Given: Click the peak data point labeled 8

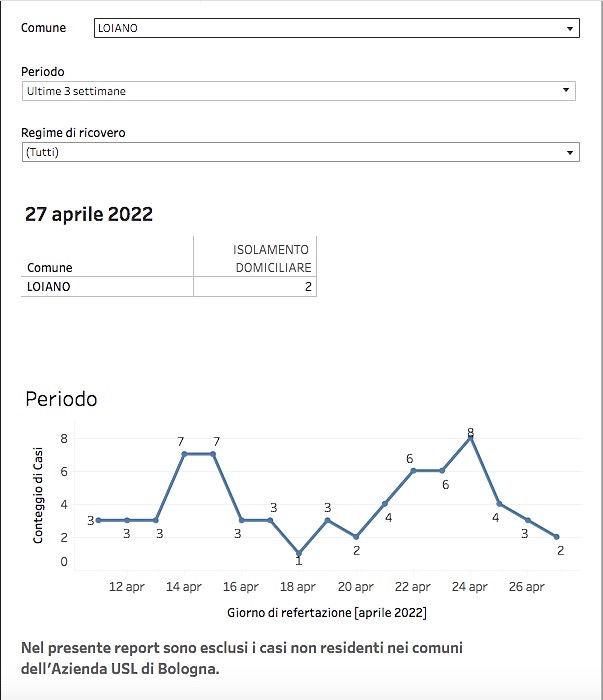Looking at the screenshot, I should point(470,438).
